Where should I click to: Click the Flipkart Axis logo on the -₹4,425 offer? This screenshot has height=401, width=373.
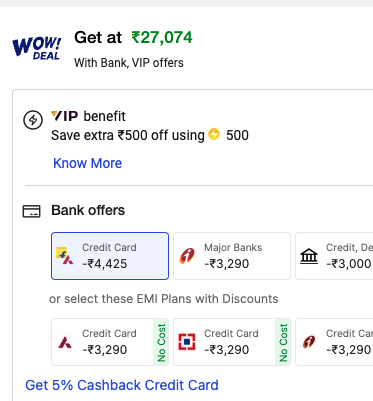click(x=65, y=256)
